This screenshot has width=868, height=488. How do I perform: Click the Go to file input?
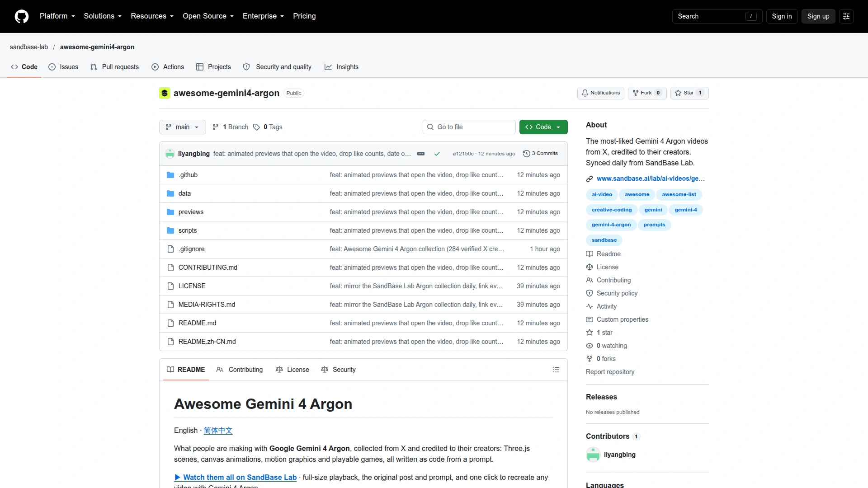tap(469, 127)
